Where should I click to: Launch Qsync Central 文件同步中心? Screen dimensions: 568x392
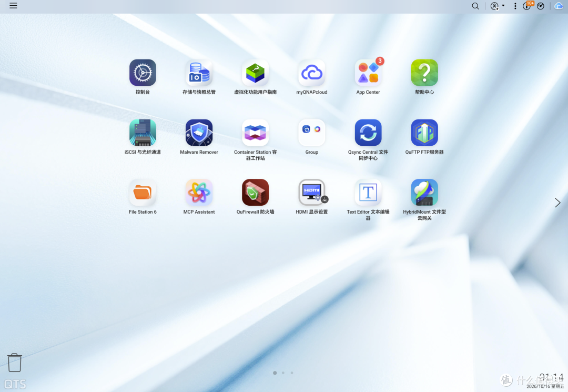point(368,133)
